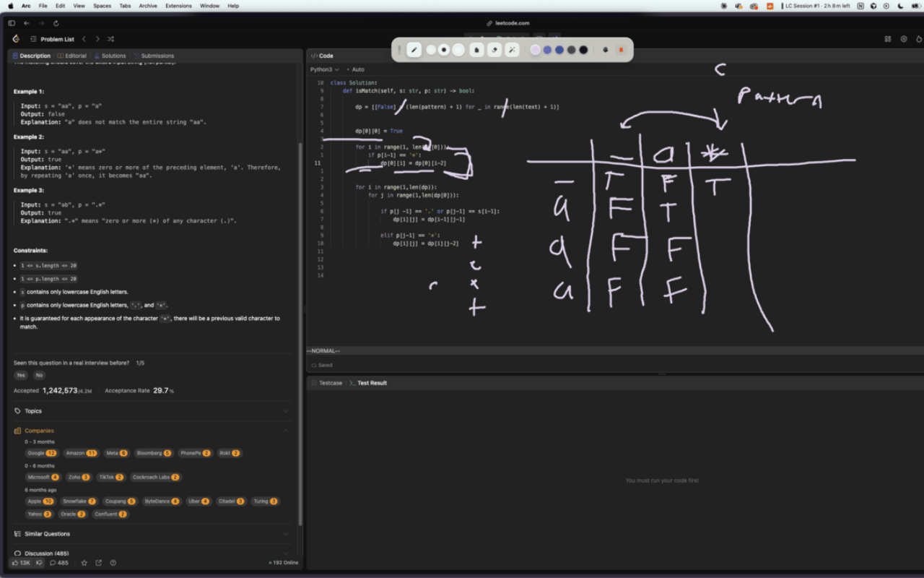Pick the medium blue-violet ink color

(x=547, y=50)
